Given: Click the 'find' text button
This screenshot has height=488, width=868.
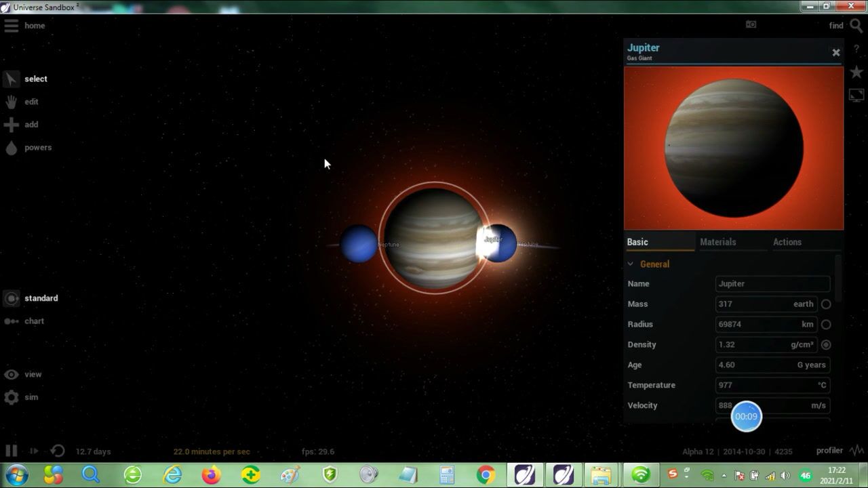Looking at the screenshot, I should 836,26.
